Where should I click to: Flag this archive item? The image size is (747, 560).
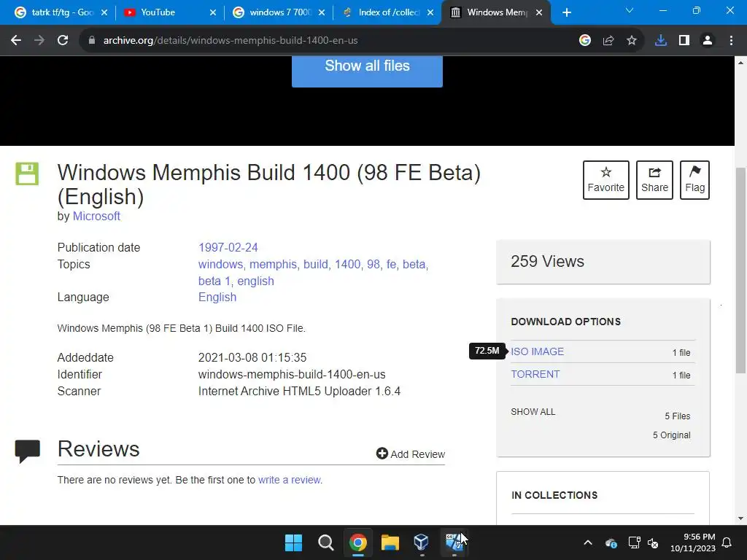(x=694, y=180)
